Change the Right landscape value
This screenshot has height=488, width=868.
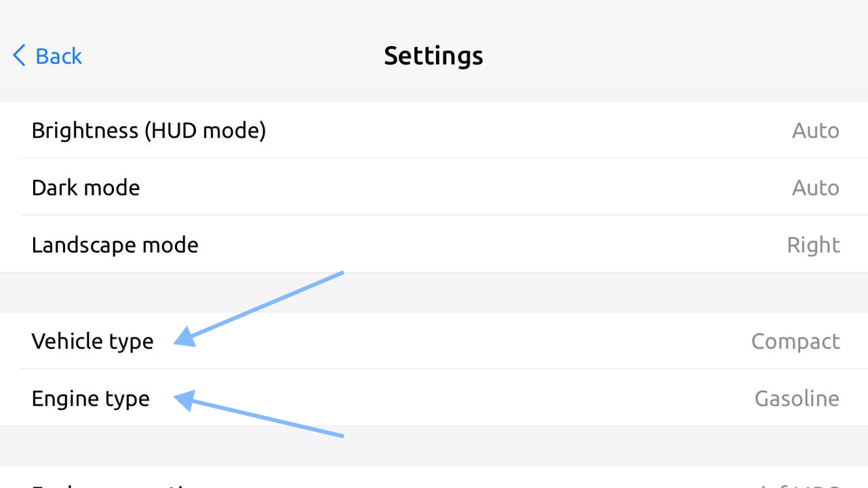pyautogui.click(x=813, y=245)
